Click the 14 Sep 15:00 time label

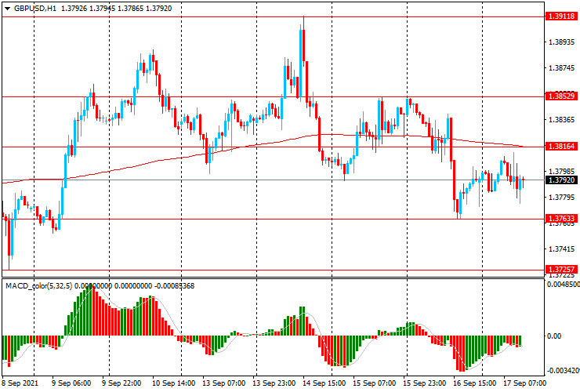coord(324,383)
